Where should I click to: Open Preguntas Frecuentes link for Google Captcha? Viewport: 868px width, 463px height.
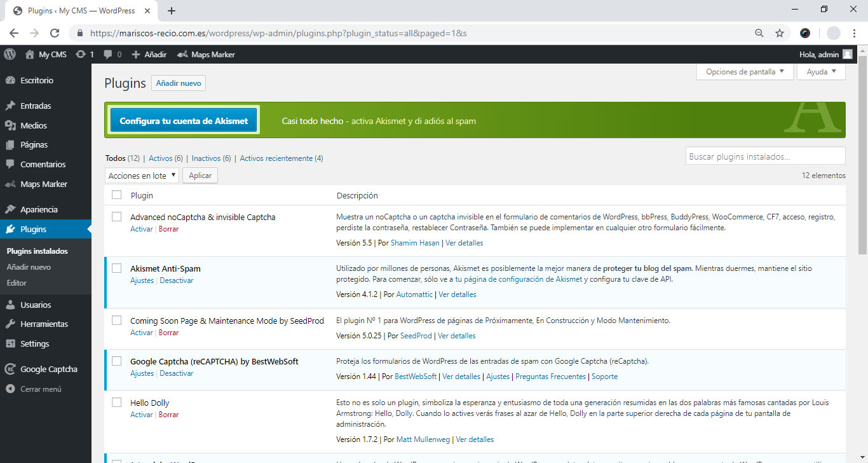point(550,377)
